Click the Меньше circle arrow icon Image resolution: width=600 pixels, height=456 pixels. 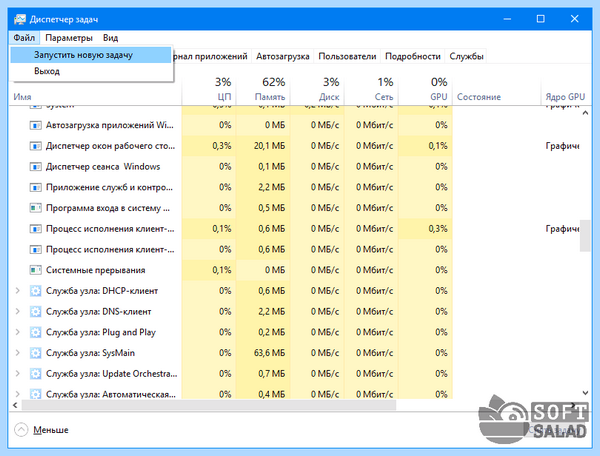[x=21, y=430]
